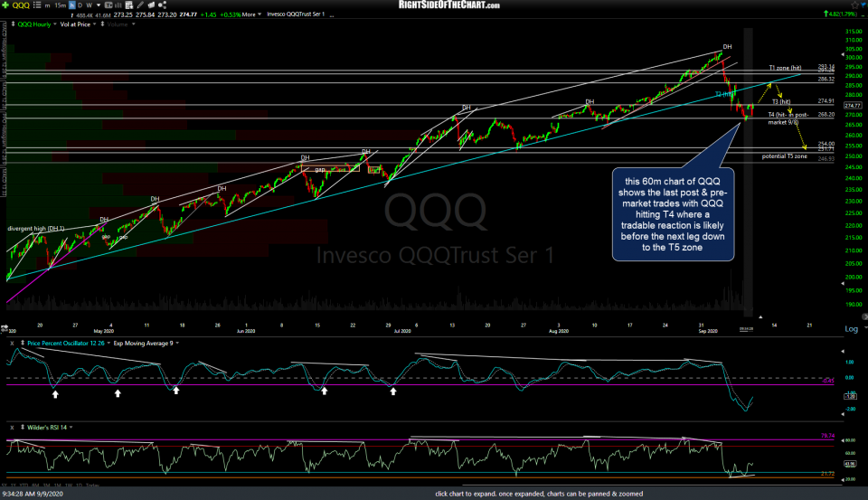This screenshot has height=500, width=868.
Task: Click the orange 21.72 RSI level label
Action: click(827, 474)
